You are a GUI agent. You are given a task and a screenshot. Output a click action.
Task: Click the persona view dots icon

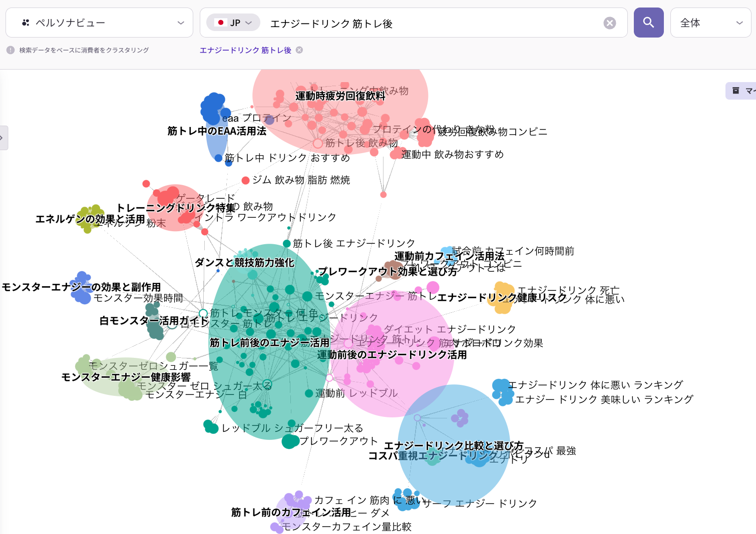click(26, 23)
